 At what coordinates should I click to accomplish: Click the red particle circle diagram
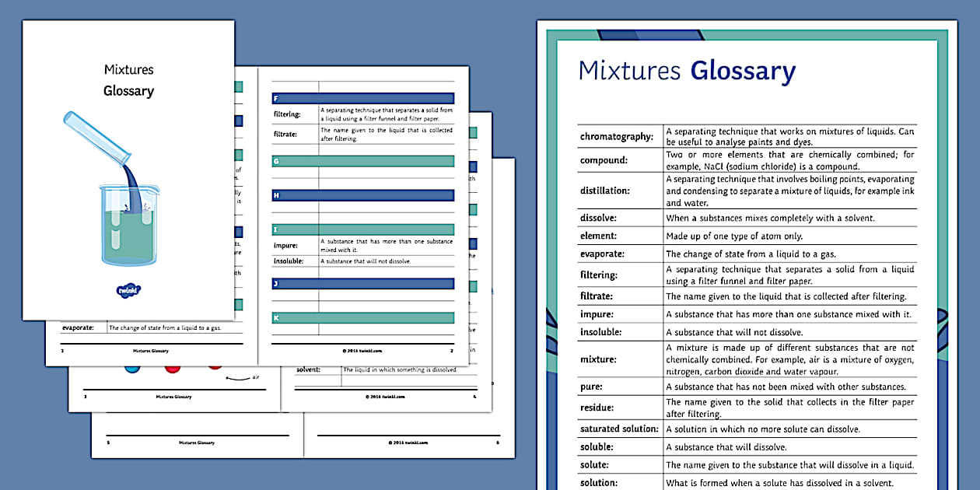[x=172, y=369]
